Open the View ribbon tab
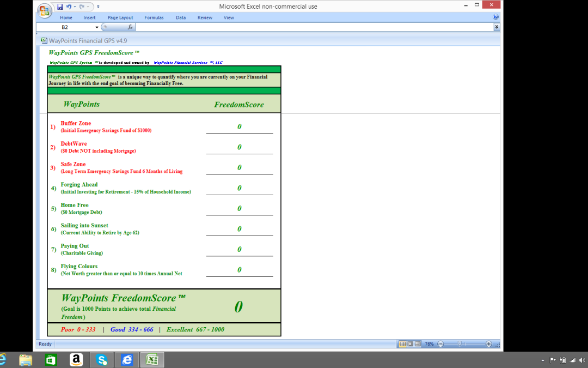The image size is (588, 368). [x=229, y=17]
